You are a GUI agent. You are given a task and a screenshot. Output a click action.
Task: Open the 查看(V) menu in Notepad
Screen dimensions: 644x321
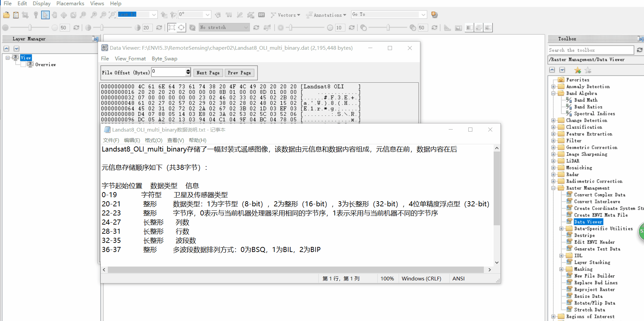pyautogui.click(x=175, y=140)
